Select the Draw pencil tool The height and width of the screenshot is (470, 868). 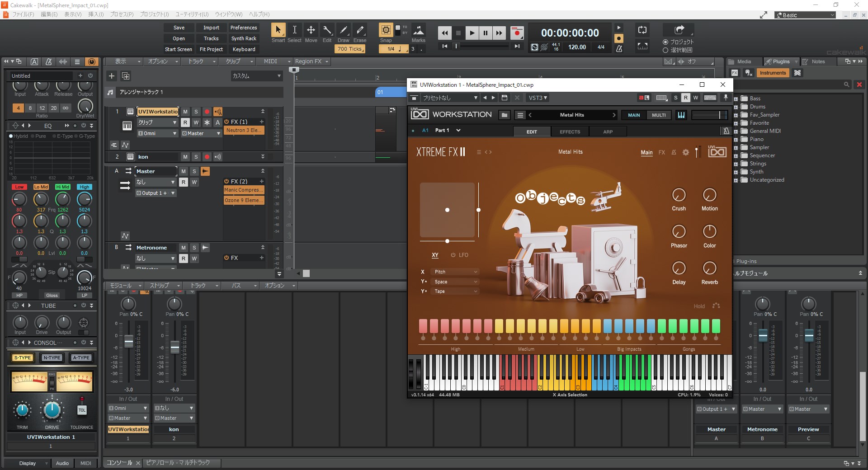pyautogui.click(x=344, y=30)
